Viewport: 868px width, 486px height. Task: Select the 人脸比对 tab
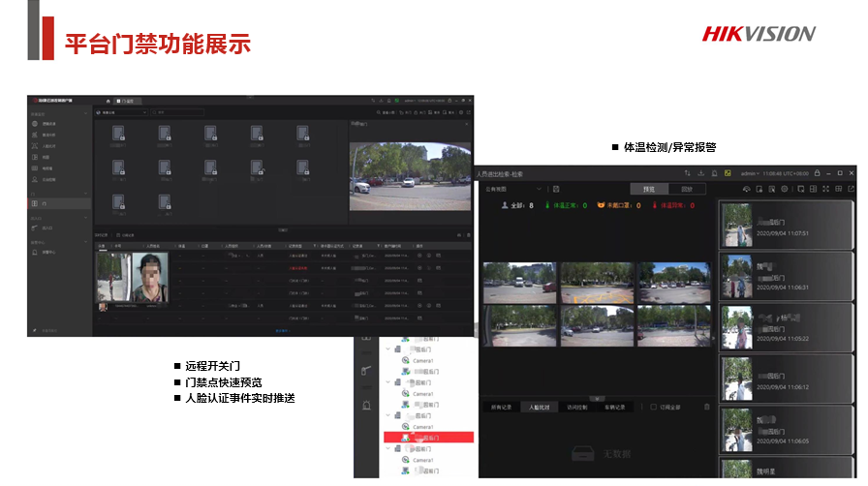(540, 408)
